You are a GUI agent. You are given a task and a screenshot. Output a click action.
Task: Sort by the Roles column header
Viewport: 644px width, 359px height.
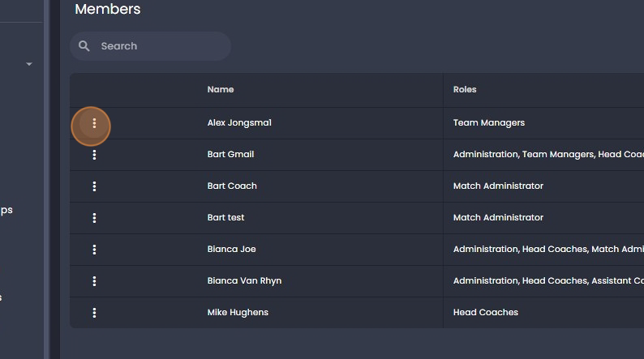[x=465, y=89]
